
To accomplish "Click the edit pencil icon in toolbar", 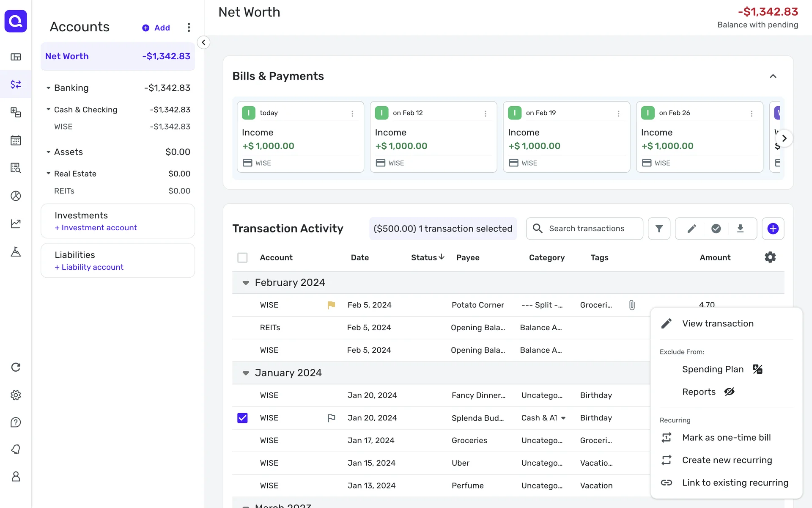I will pos(691,229).
